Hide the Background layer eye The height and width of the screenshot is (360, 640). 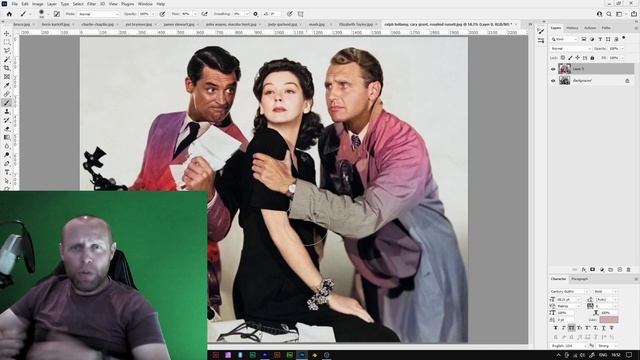pos(553,81)
